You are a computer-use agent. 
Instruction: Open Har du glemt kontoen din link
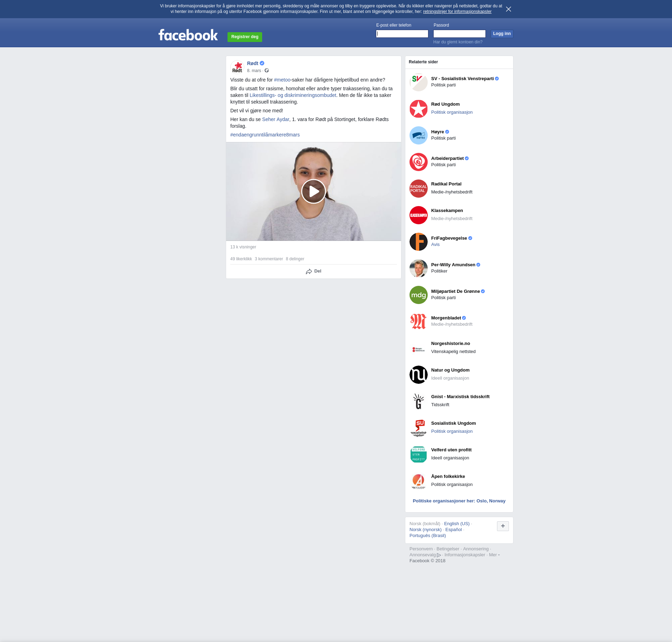pos(458,42)
